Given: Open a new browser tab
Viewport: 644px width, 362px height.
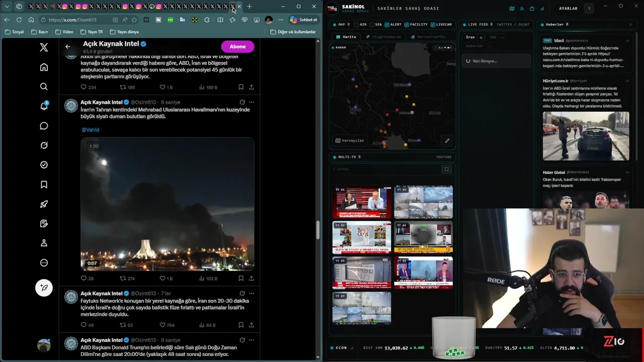Looking at the screenshot, I should coord(249,7).
